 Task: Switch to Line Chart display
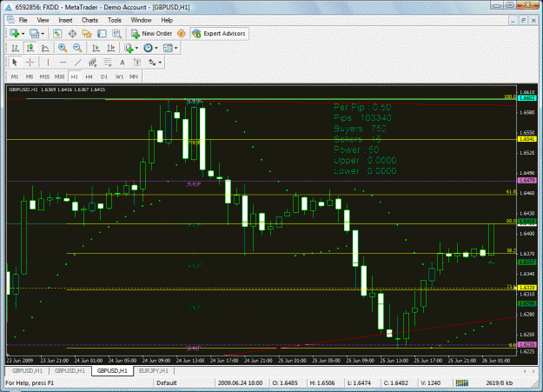coord(45,48)
